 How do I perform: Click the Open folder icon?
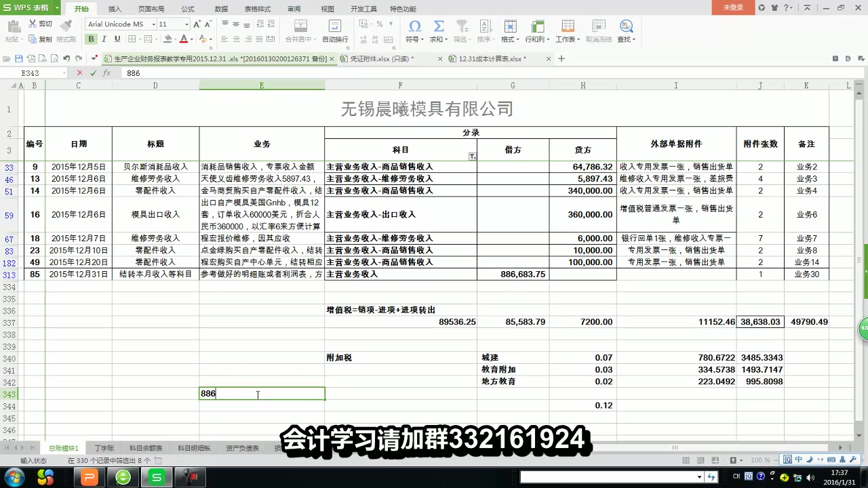[x=7, y=59]
